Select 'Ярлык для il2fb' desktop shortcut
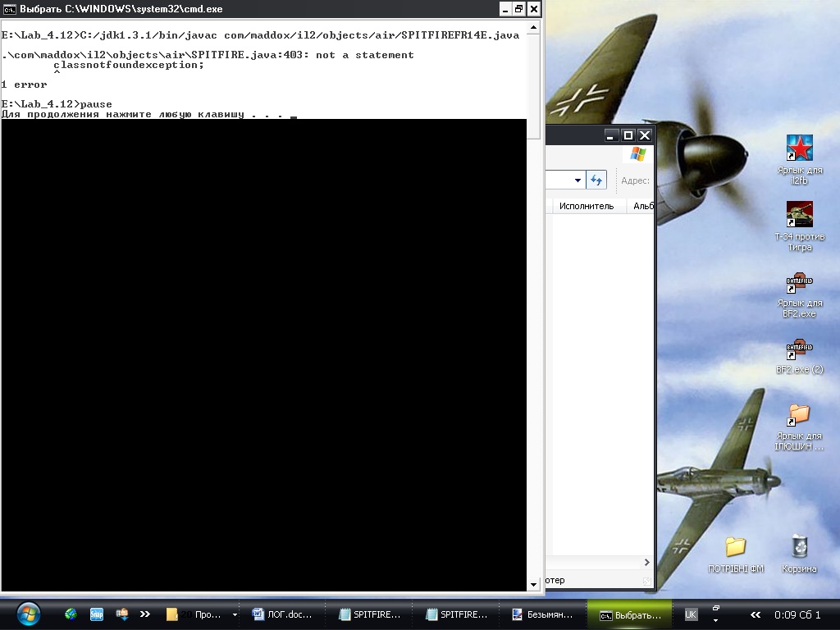The image size is (840, 630). (x=799, y=160)
